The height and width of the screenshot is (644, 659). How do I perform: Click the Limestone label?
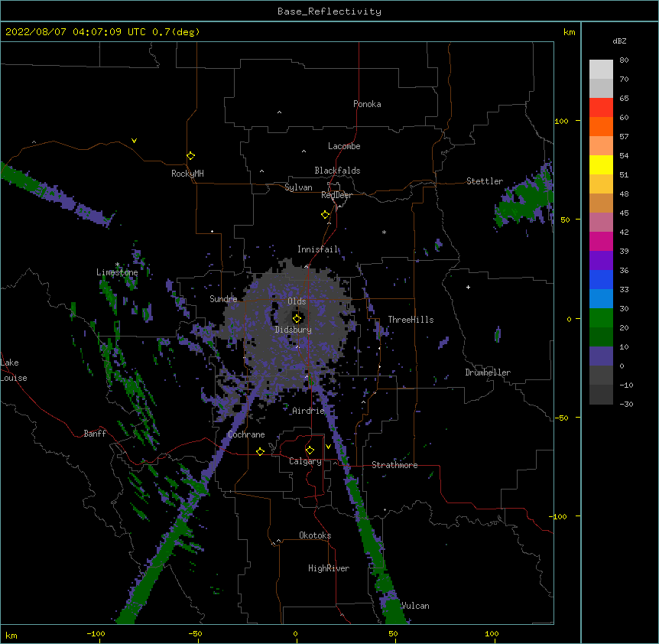pos(117,272)
